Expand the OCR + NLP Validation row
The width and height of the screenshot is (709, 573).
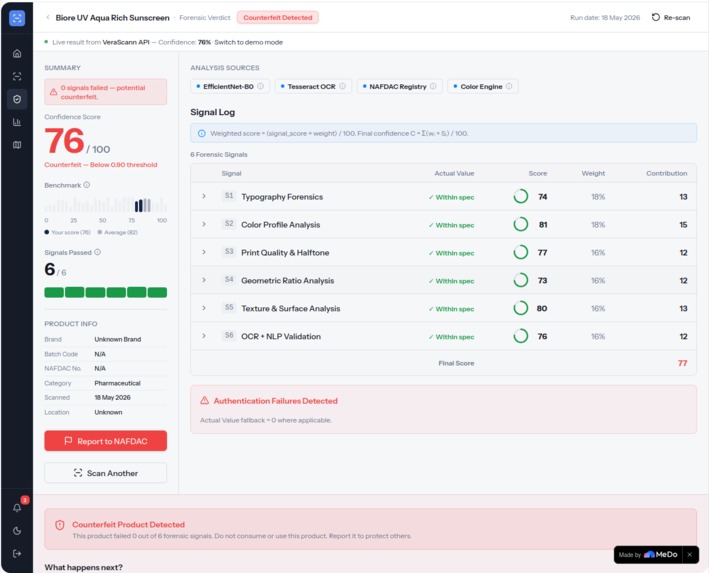point(204,336)
